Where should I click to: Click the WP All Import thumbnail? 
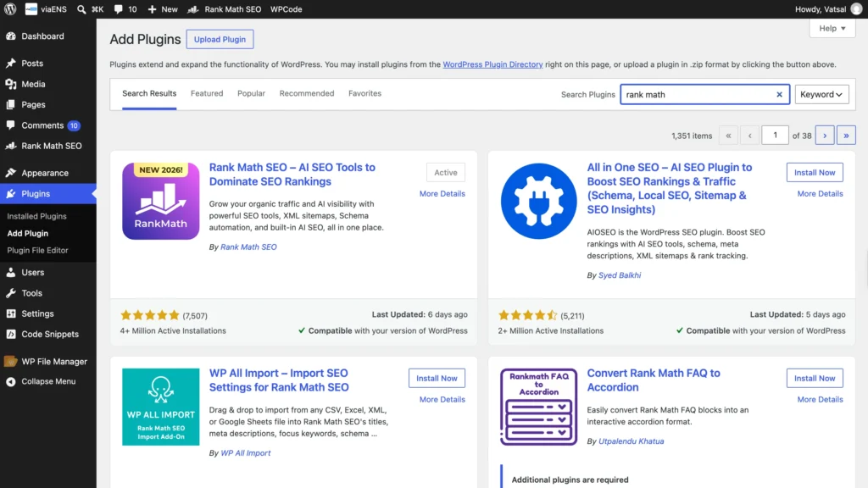coord(160,407)
